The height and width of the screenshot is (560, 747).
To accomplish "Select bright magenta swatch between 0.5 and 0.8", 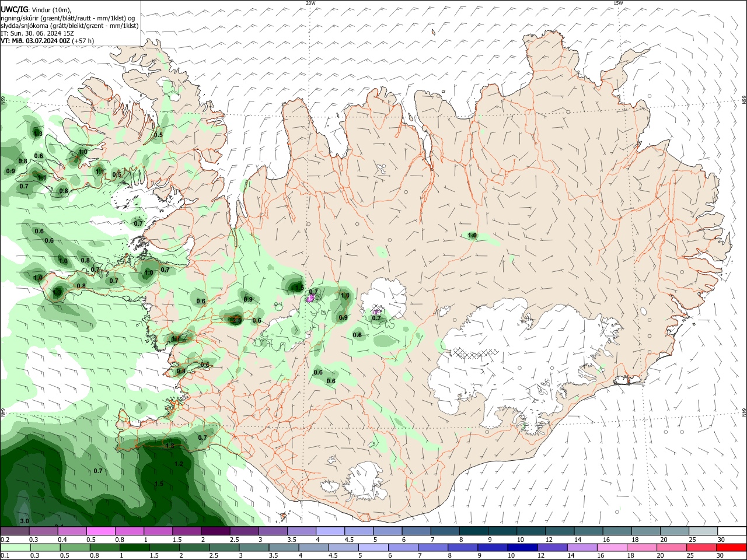I will click(100, 531).
